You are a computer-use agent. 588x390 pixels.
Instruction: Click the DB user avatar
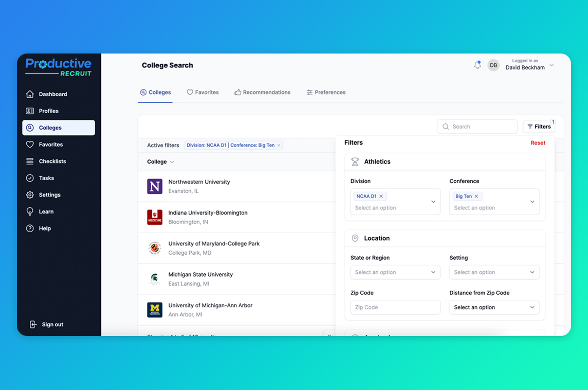[493, 65]
